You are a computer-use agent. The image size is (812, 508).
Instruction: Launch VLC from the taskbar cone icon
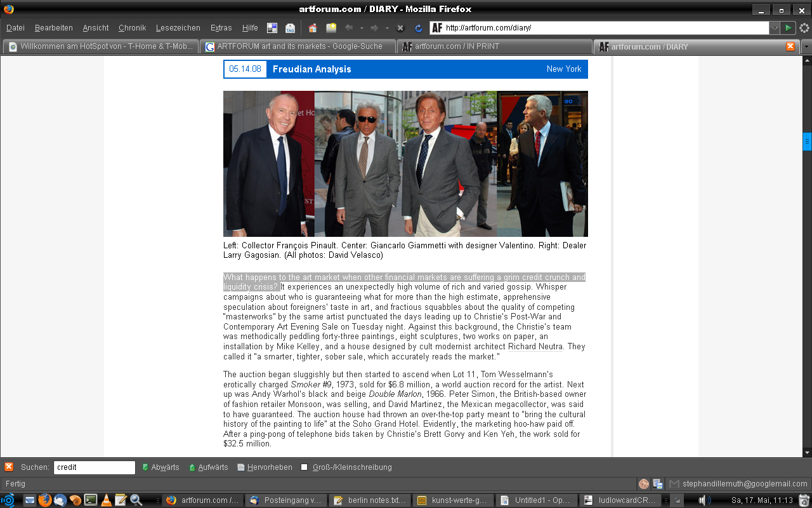coord(106,500)
